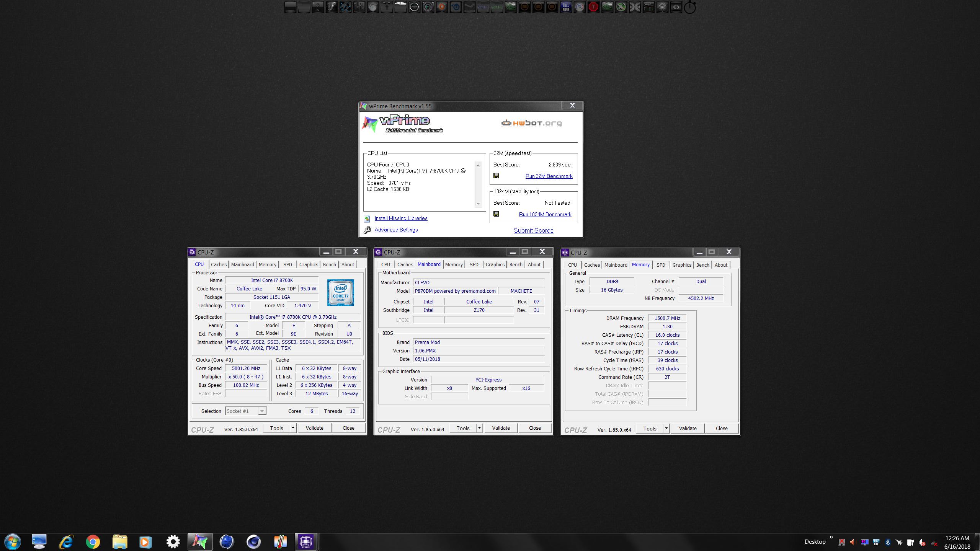Open the white gear settings taskbar icon
Screen dimensions: 980x551
[x=173, y=541]
